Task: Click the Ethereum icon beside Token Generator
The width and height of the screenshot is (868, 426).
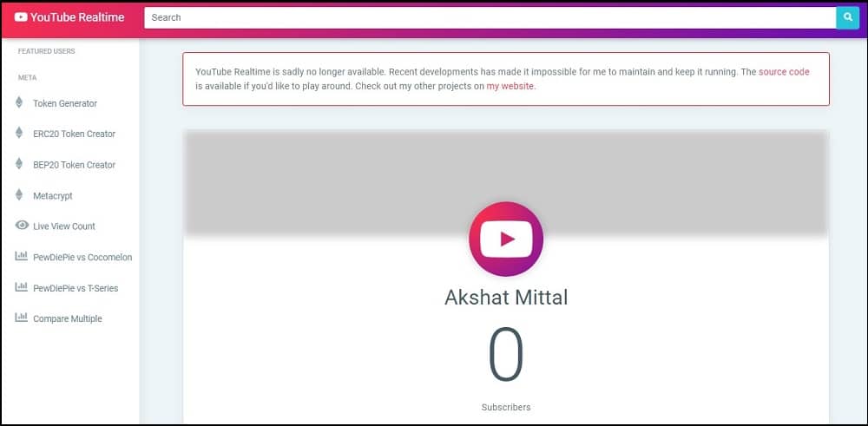Action: 19,102
